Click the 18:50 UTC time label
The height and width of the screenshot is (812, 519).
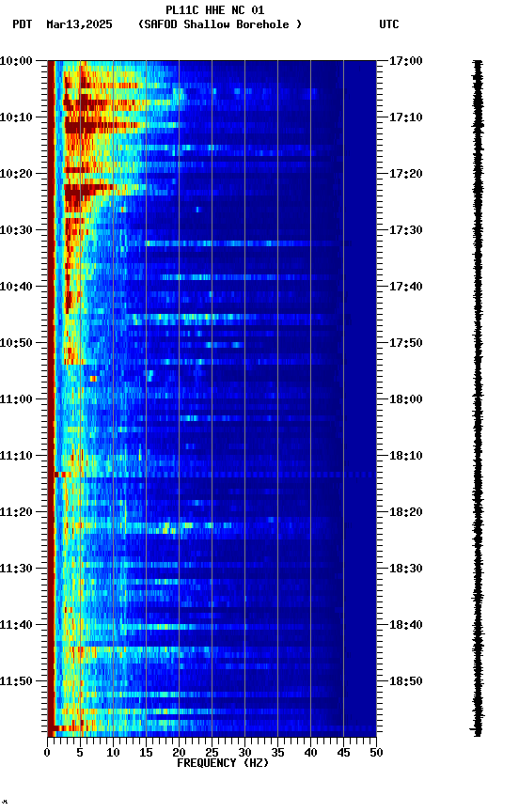[x=406, y=681]
